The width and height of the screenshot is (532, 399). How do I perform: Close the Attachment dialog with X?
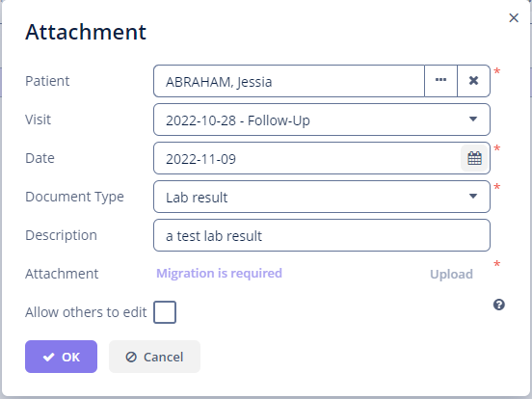514,18
